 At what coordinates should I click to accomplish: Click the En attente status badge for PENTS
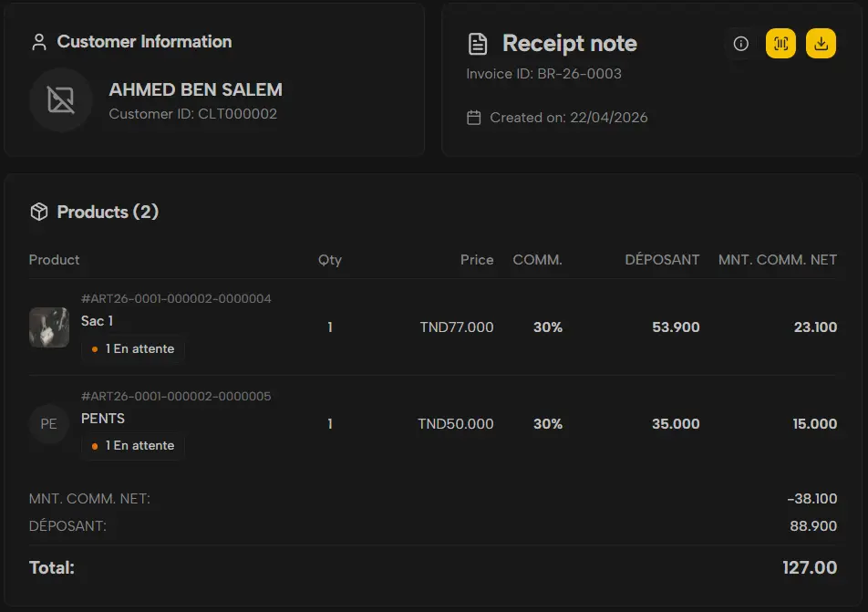coord(133,446)
